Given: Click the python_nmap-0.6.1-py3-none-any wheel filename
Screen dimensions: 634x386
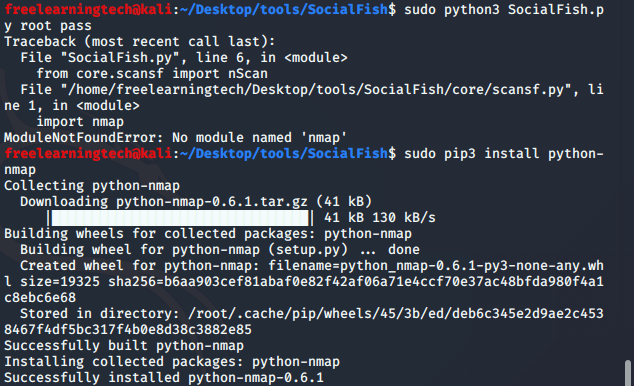Looking at the screenshot, I should (472, 266).
